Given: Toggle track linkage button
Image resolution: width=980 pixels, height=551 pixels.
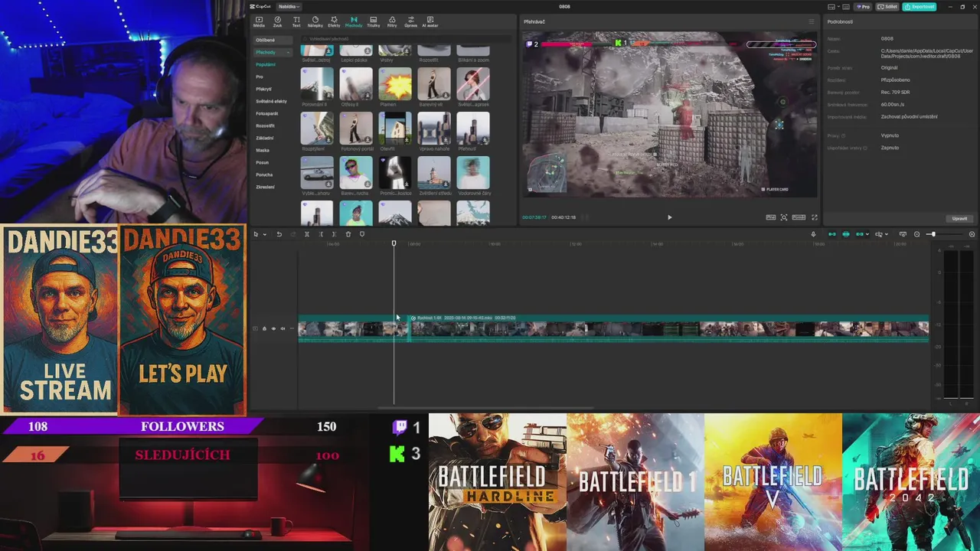Looking at the screenshot, I should click(x=859, y=234).
